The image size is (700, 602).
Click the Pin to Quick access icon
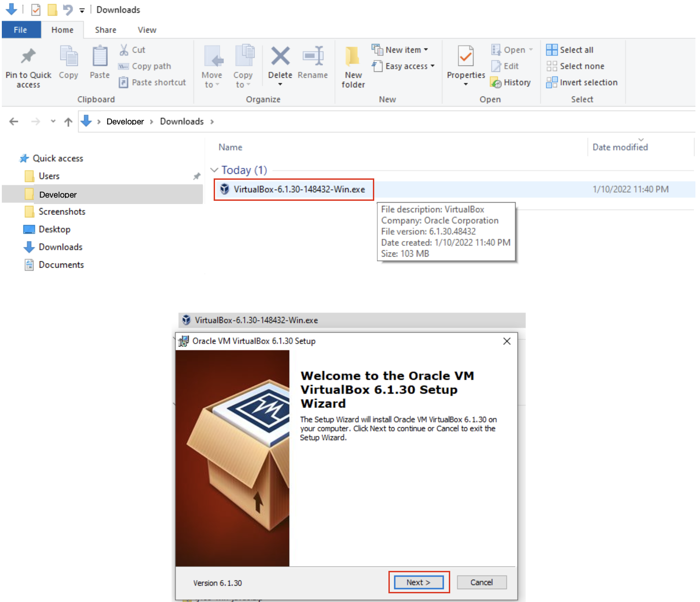point(28,57)
